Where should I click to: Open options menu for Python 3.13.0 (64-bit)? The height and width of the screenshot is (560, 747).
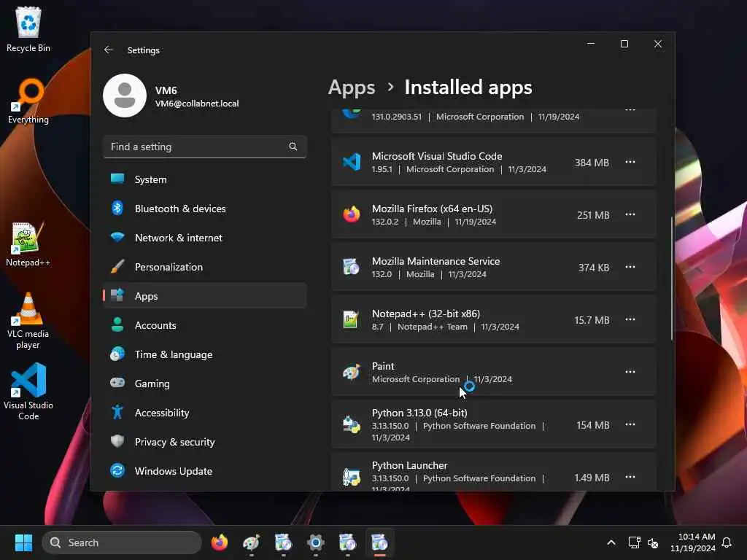tap(630, 424)
